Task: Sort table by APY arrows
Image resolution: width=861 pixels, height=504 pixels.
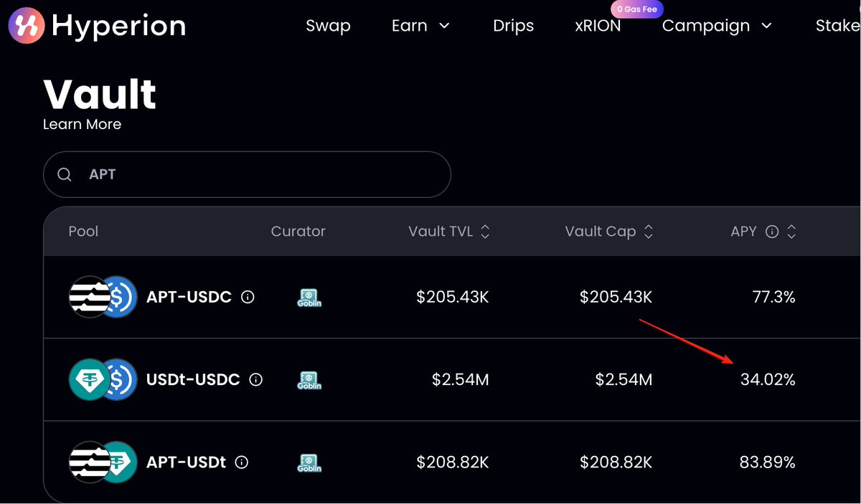Action: click(791, 232)
